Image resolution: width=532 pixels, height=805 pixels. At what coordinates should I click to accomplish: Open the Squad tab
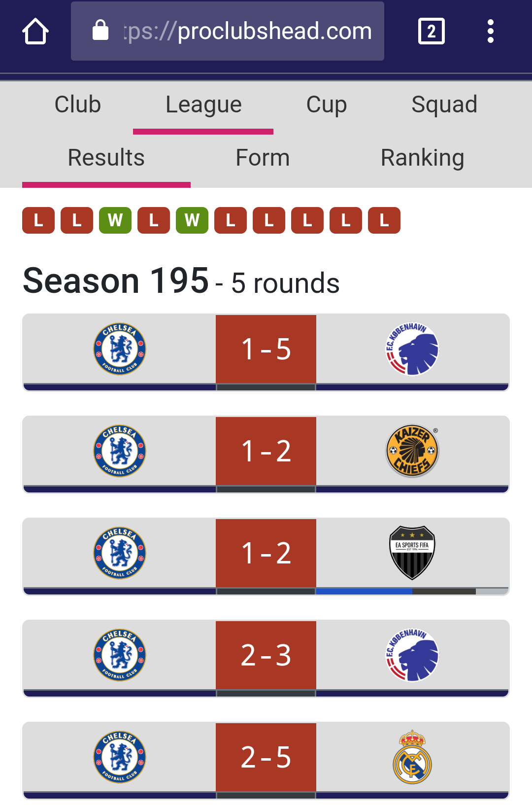point(444,105)
